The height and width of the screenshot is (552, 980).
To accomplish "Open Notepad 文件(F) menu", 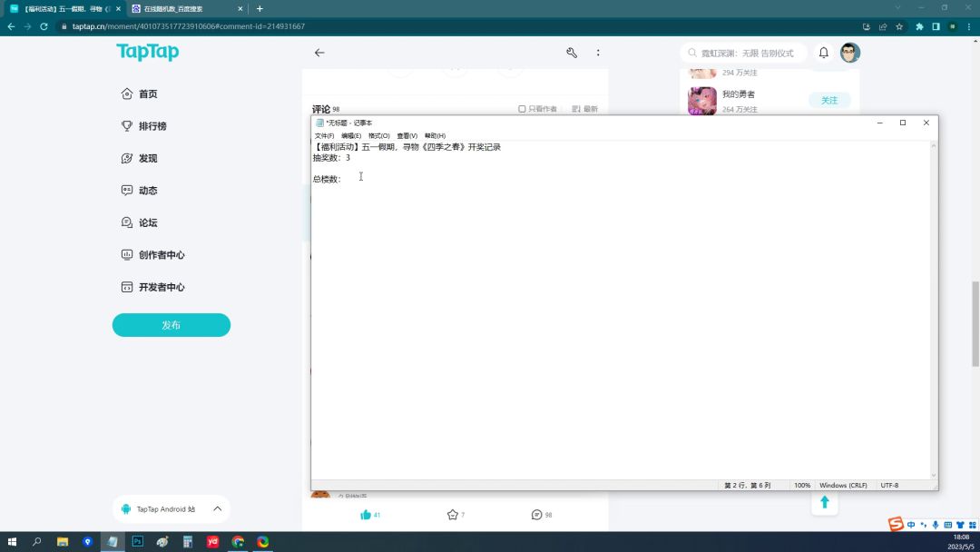I will pyautogui.click(x=324, y=135).
